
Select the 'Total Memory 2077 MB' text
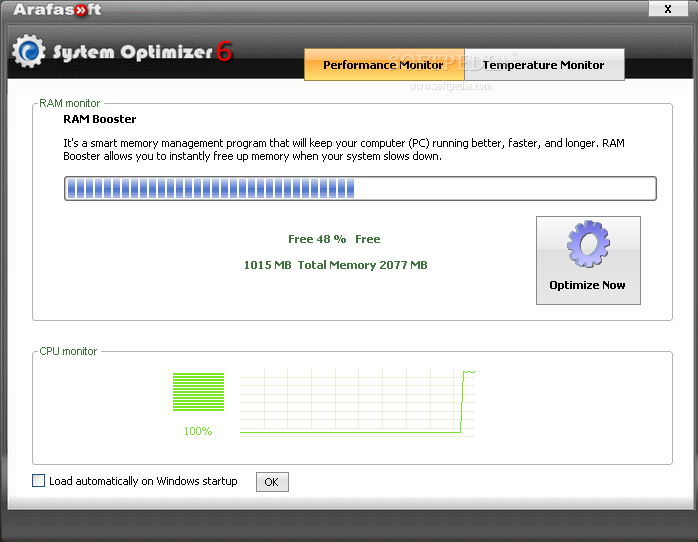pyautogui.click(x=362, y=265)
